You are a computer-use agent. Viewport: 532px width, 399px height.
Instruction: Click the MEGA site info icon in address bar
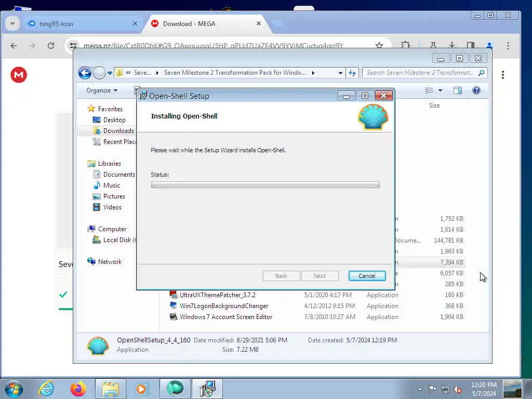(73, 46)
